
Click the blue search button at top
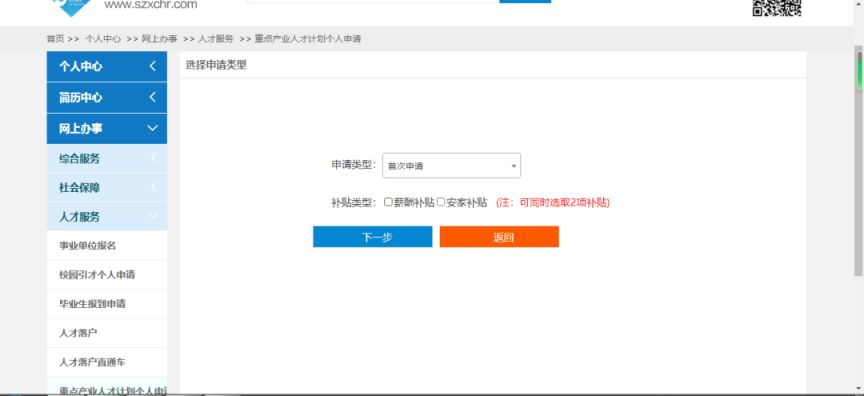(525, 2)
